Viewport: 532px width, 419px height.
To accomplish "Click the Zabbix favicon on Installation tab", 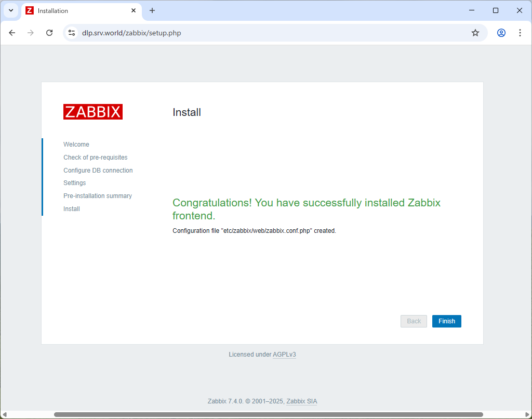I will click(x=30, y=10).
